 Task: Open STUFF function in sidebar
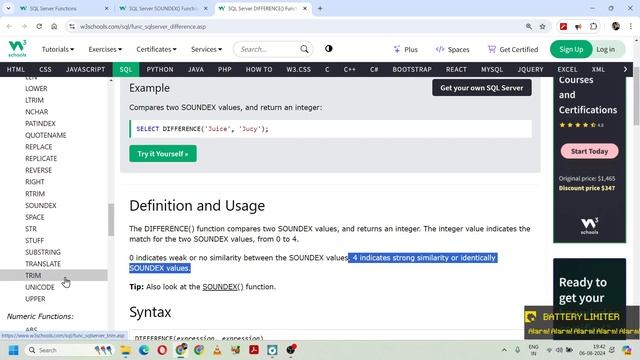click(x=35, y=241)
